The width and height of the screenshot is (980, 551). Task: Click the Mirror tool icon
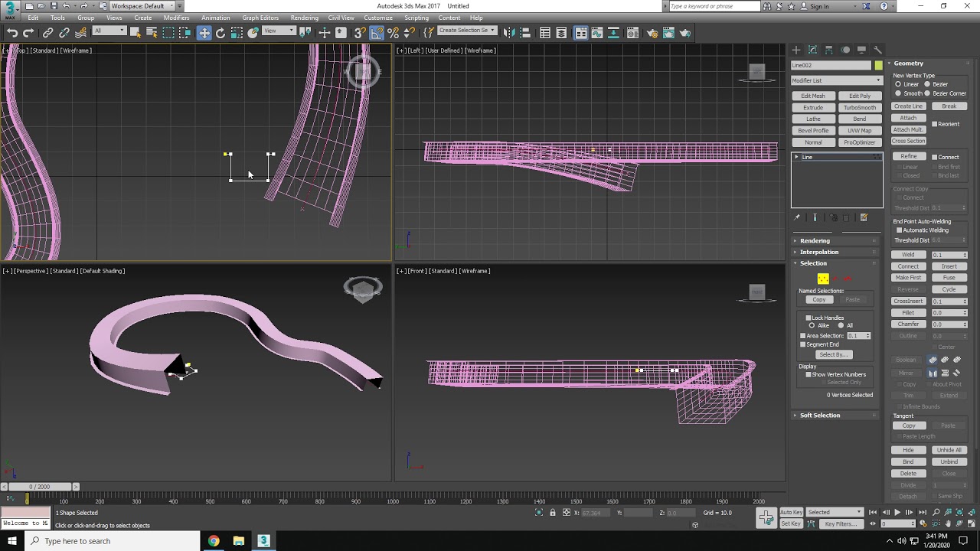510,33
